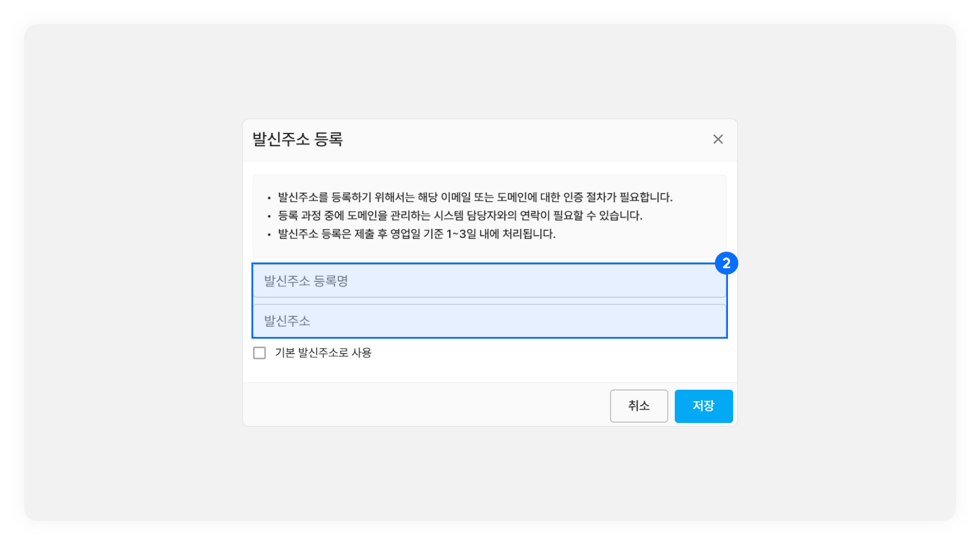
Task: Click the bullet before the 영업일 notice
Action: pyautogui.click(x=269, y=235)
